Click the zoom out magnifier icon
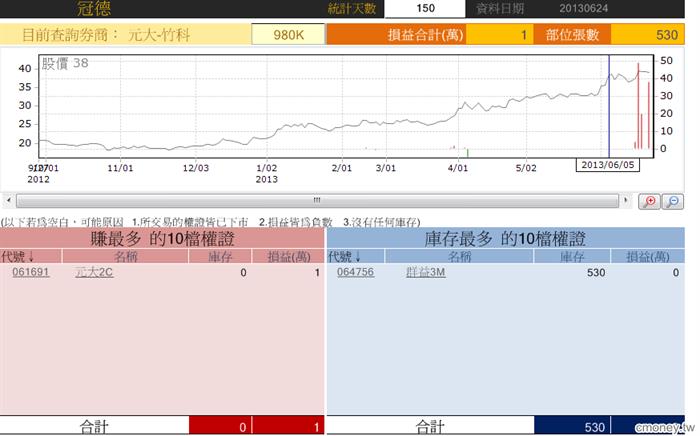 pyautogui.click(x=673, y=202)
